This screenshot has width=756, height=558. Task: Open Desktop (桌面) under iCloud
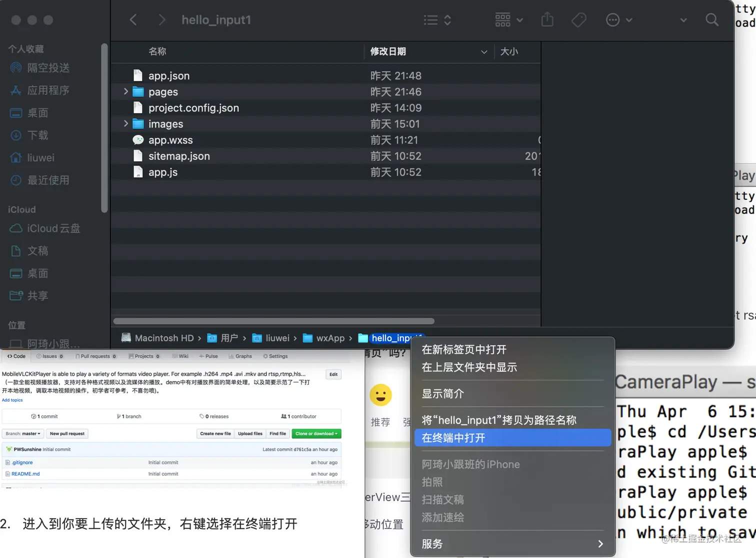(29, 273)
